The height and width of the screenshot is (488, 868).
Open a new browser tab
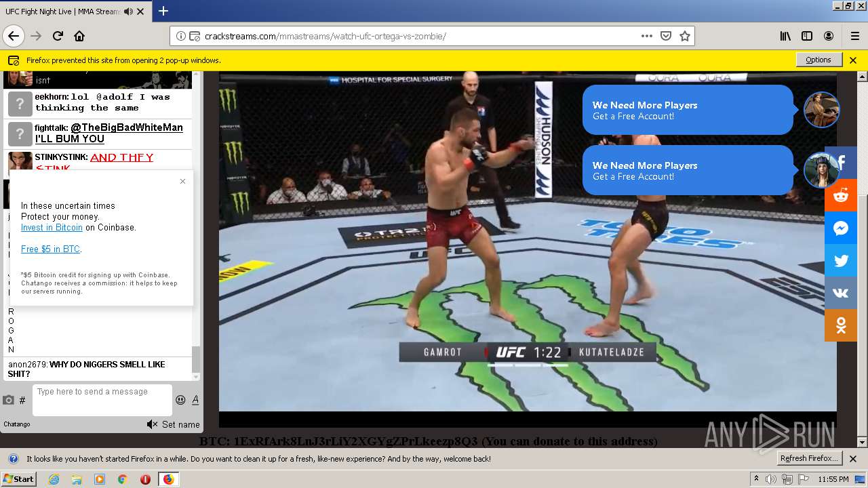(x=163, y=11)
